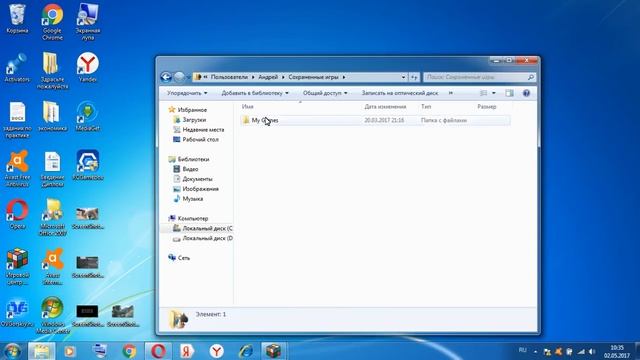Open the clock showing 10:35 in tray
The image size is (640, 360).
click(x=617, y=351)
